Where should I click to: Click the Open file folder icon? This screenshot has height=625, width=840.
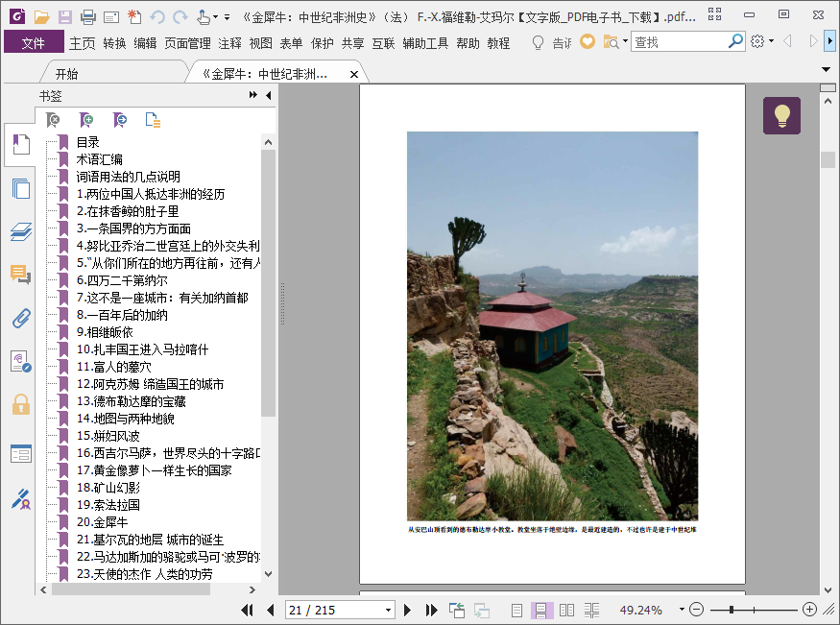click(x=41, y=17)
